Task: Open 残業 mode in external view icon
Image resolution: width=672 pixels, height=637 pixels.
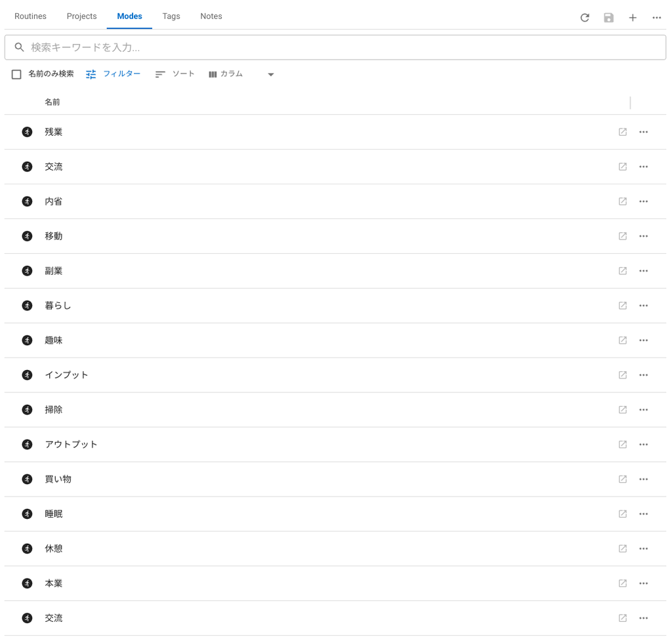Action: point(623,132)
